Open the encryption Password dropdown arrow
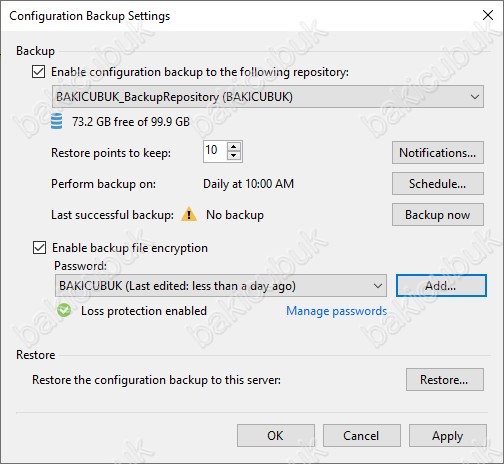This screenshot has width=504, height=464. 378,286
